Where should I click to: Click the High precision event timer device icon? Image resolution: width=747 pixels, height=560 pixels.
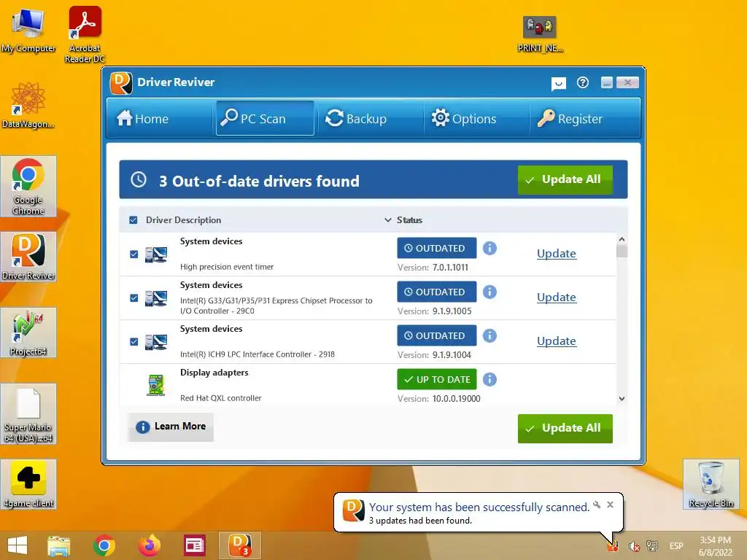156,254
